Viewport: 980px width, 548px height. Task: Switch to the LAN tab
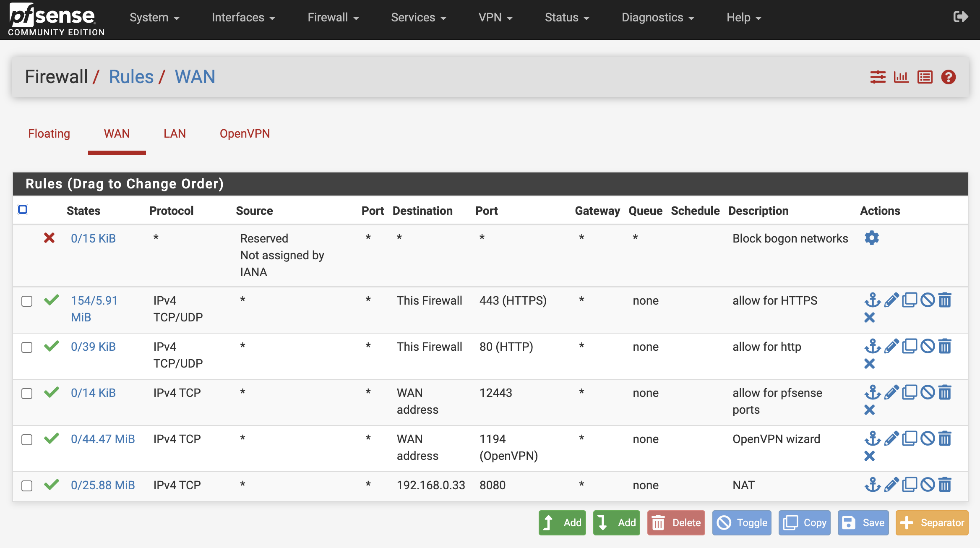tap(174, 133)
